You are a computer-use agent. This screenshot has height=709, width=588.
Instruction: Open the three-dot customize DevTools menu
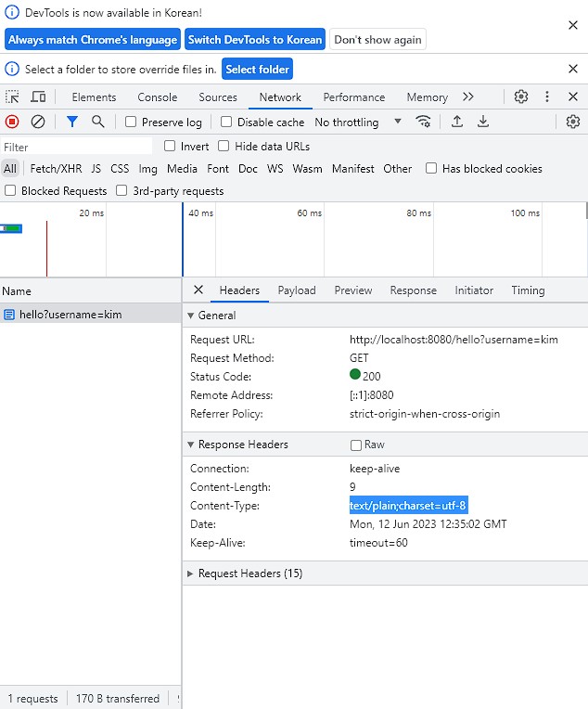point(547,97)
